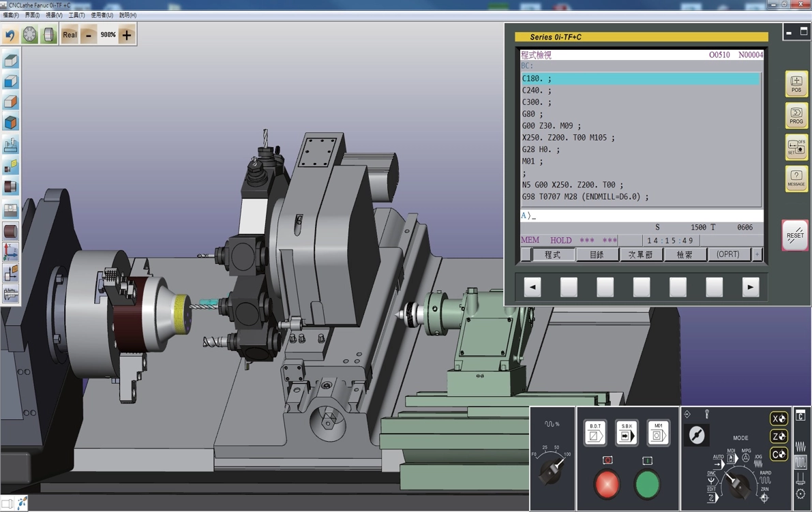The height and width of the screenshot is (512, 812).
Task: Decrease zoom with the minus button
Action: point(89,35)
